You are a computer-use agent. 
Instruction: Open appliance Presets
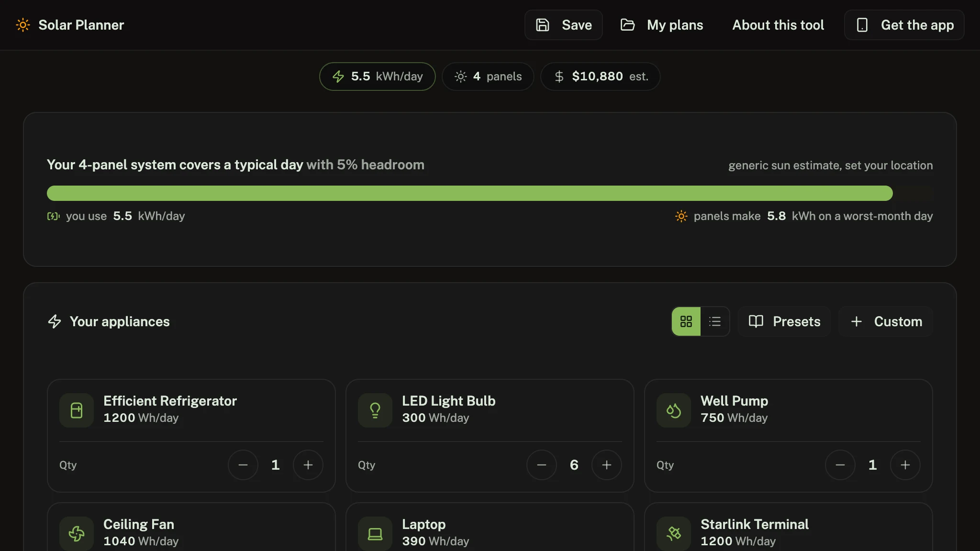click(784, 321)
